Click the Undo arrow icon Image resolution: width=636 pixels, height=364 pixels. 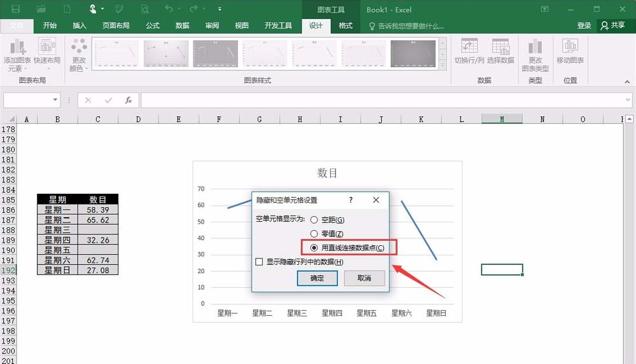click(169, 8)
